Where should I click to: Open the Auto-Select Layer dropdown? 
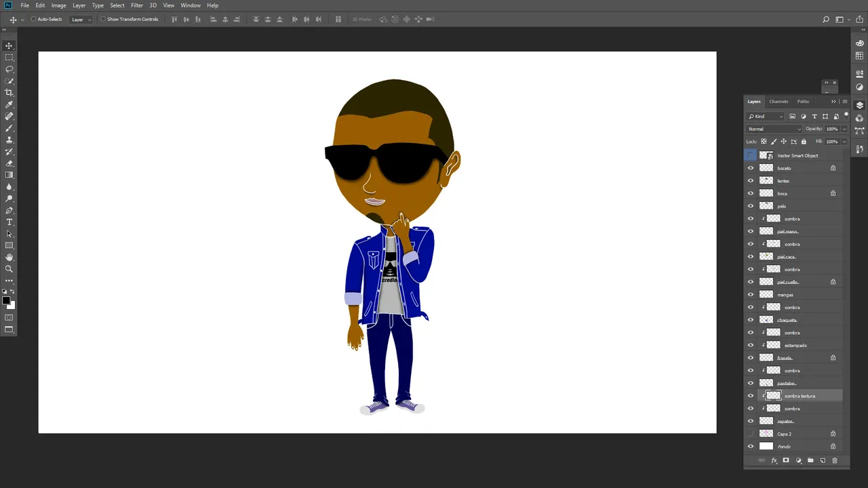pyautogui.click(x=82, y=19)
